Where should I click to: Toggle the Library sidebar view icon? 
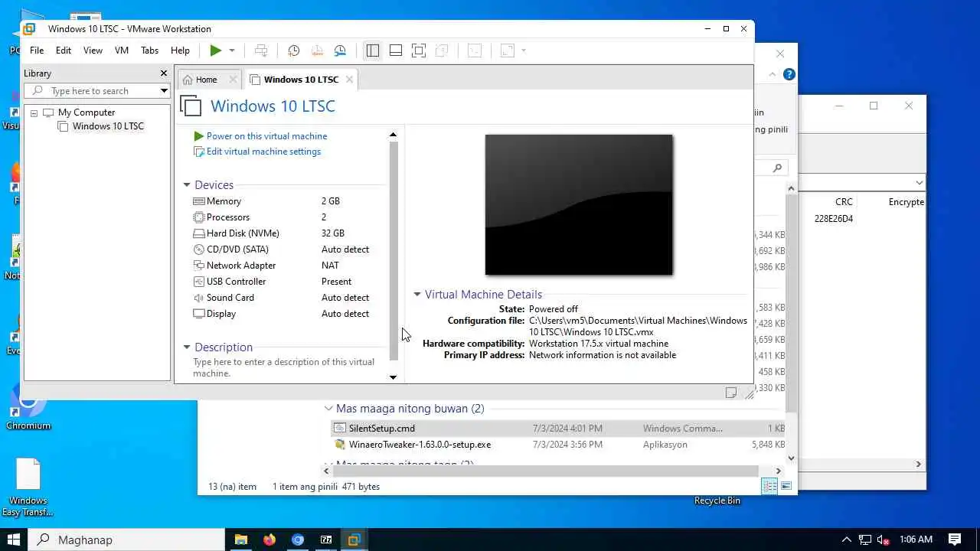pos(373,51)
